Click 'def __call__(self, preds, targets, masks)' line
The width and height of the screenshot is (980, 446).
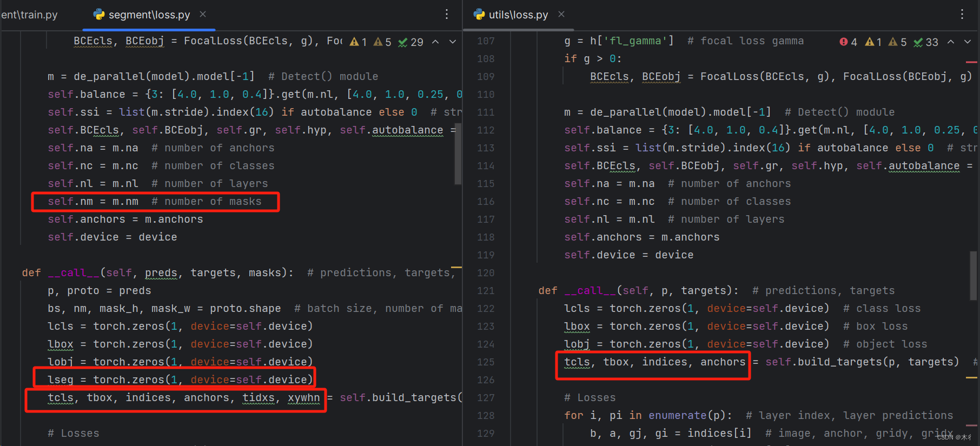[157, 273]
